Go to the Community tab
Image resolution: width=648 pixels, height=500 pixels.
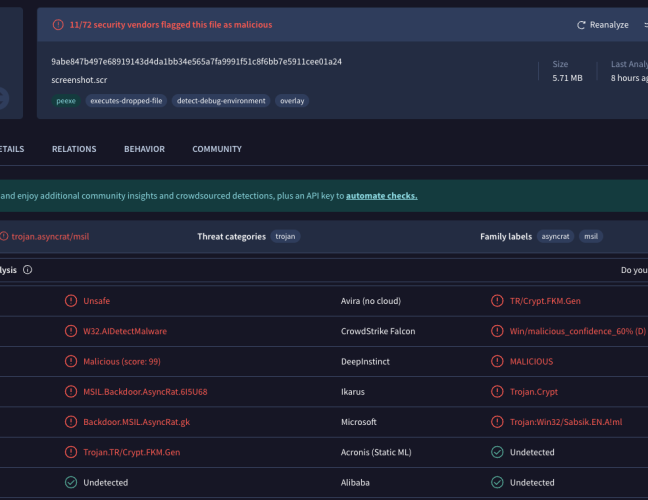click(x=217, y=149)
